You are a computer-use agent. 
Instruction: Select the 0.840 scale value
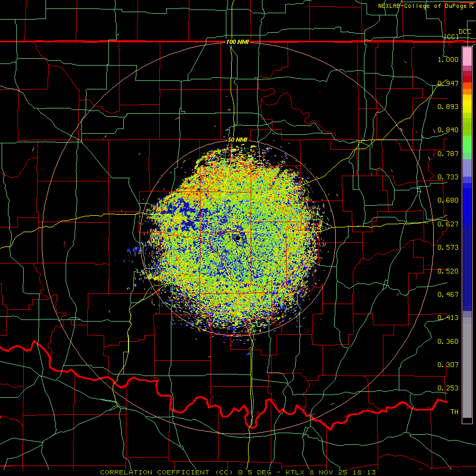click(448, 130)
